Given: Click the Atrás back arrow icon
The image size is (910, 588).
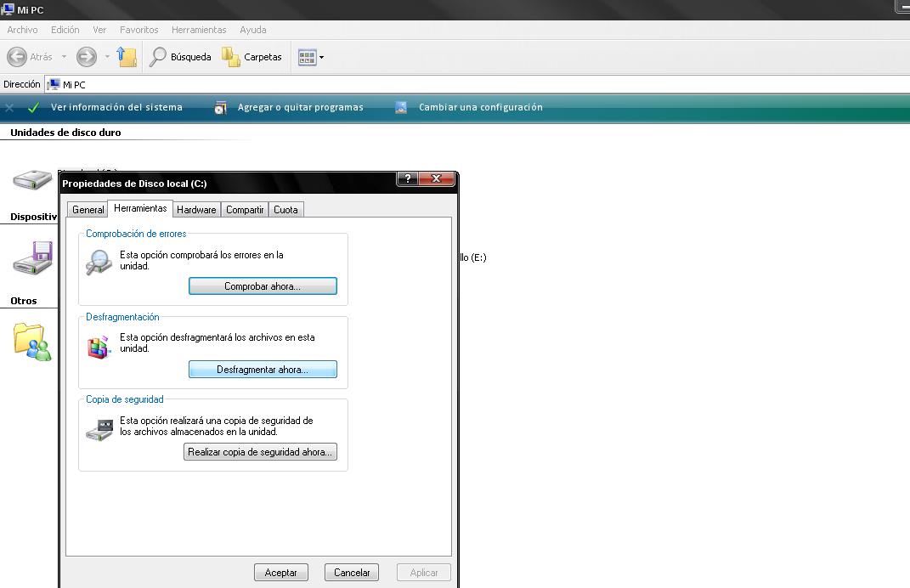Looking at the screenshot, I should click(17, 57).
